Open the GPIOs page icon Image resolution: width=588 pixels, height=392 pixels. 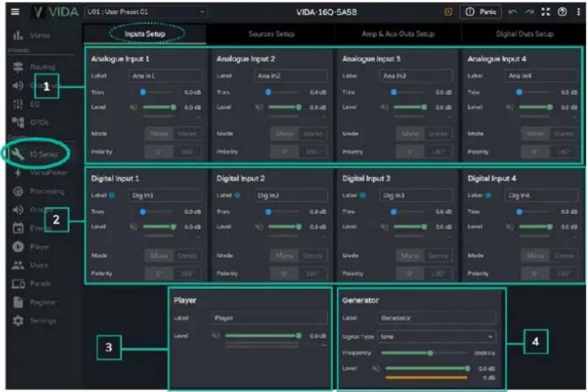pos(18,122)
